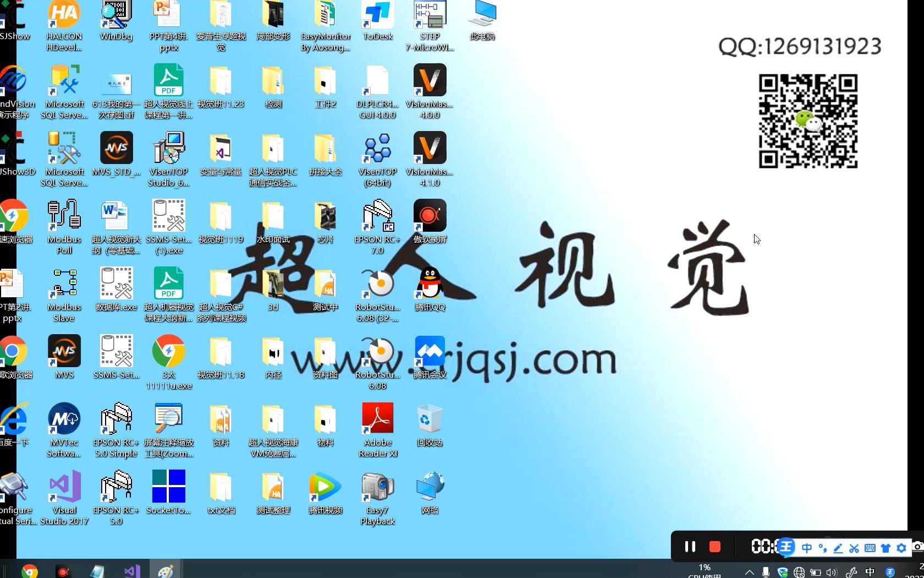The width and height of the screenshot is (924, 578).
Task: Open IME handwriting pen tool
Action: [838, 548]
